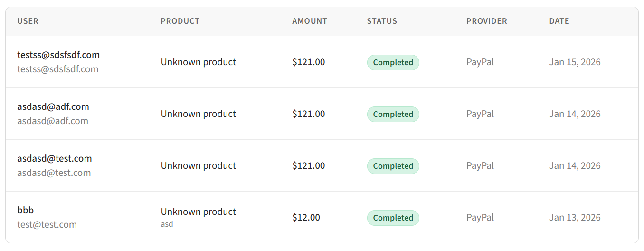Click Completed badge for Jan 15 order
Viewport: 644px width, 251px height.
pos(393,62)
